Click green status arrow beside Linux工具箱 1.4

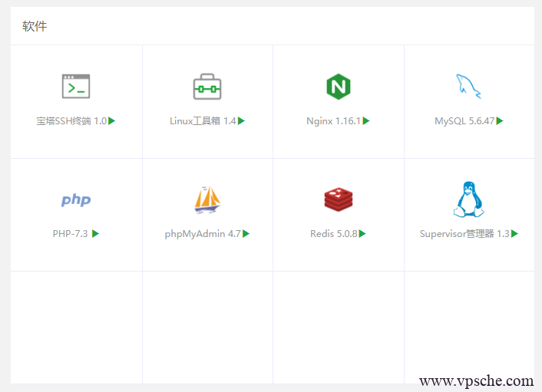[x=241, y=121]
